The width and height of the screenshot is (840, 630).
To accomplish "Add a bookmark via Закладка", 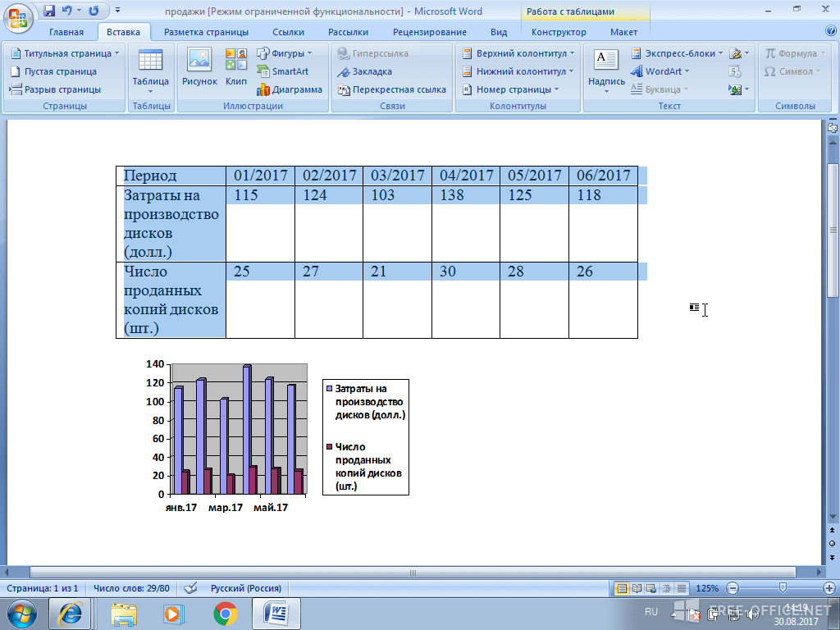I will coord(365,71).
